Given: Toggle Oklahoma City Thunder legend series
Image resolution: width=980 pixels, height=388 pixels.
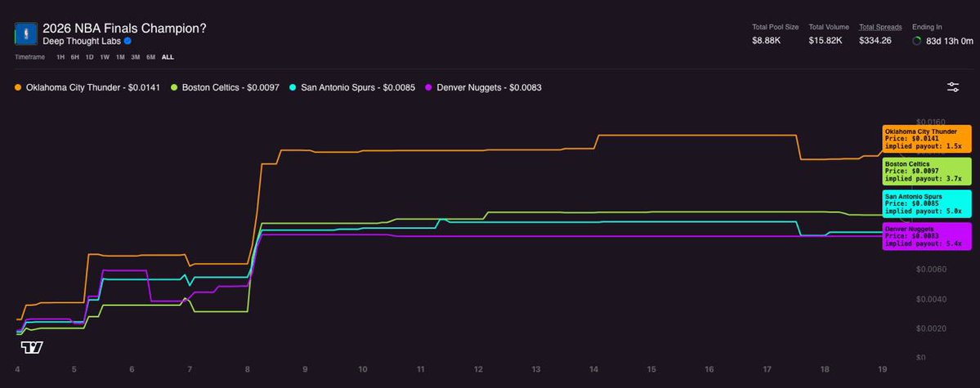Looking at the screenshot, I should click(x=87, y=87).
